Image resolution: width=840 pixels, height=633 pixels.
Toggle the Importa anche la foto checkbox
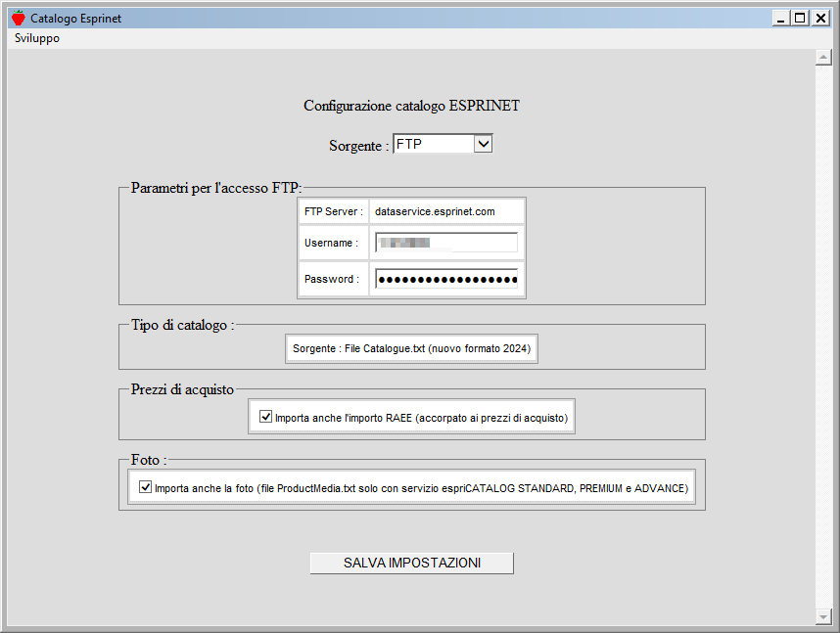click(145, 487)
